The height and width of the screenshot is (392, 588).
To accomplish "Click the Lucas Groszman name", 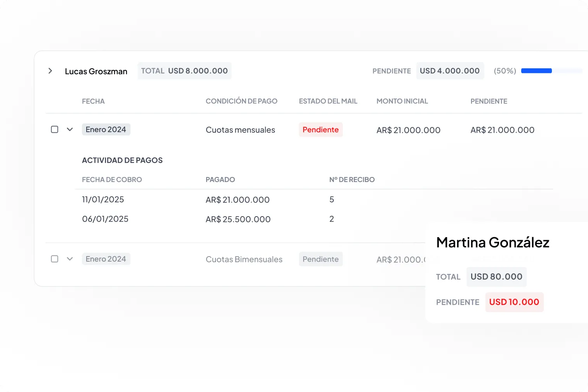I will click(96, 71).
